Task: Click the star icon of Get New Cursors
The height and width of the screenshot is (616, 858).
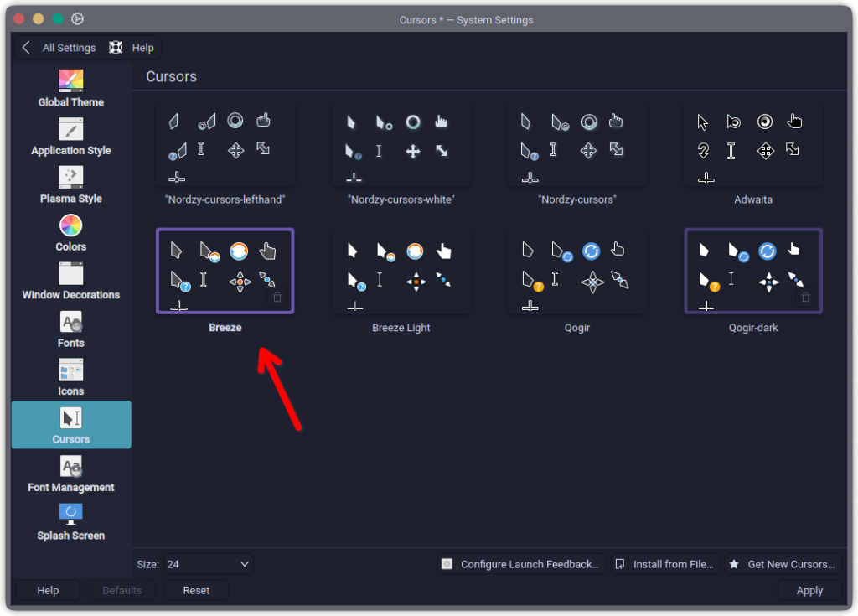Action: [x=734, y=564]
